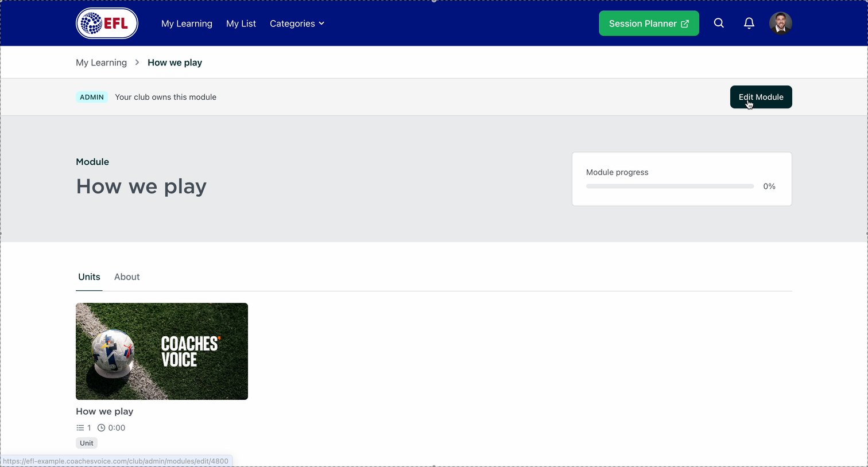Viewport: 868px width, 467px height.
Task: Open the search magnifier icon
Action: (719, 23)
